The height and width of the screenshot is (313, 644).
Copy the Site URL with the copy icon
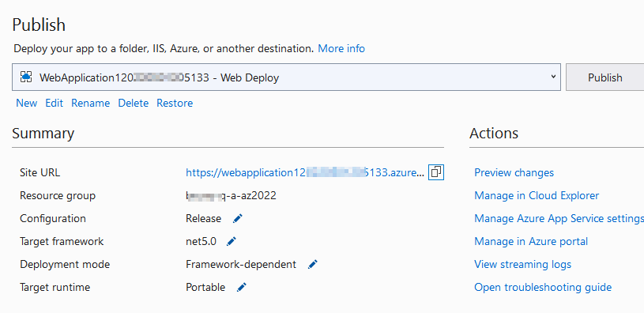pos(435,172)
